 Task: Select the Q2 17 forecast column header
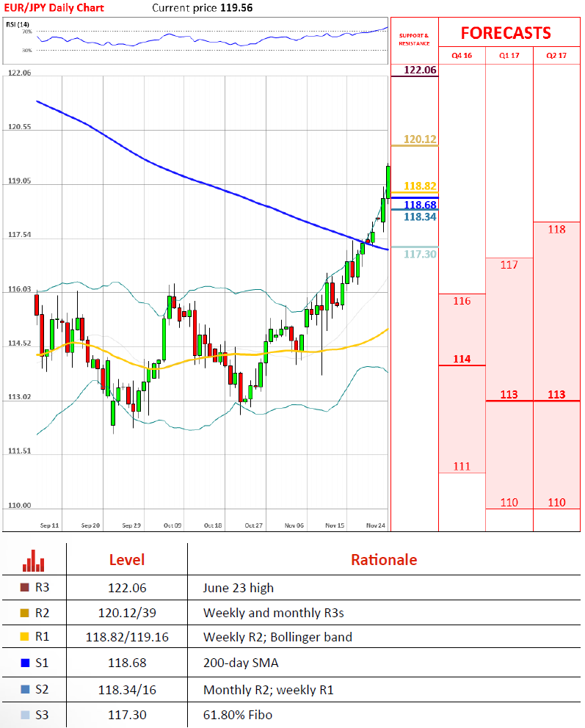(x=556, y=55)
